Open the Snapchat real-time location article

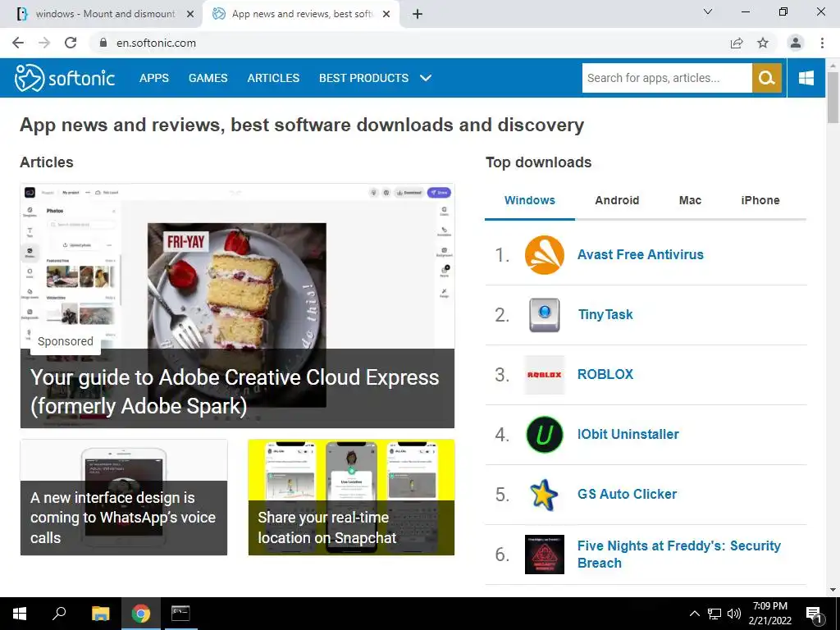pos(351,497)
